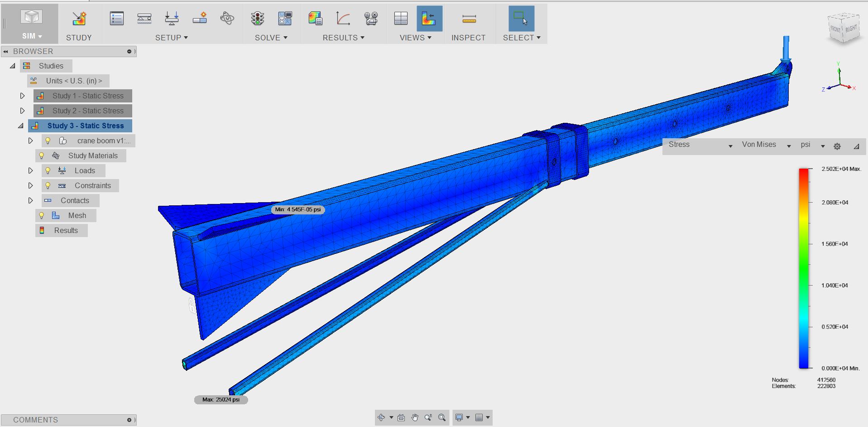Open the Study Materials setup icon

point(227,19)
